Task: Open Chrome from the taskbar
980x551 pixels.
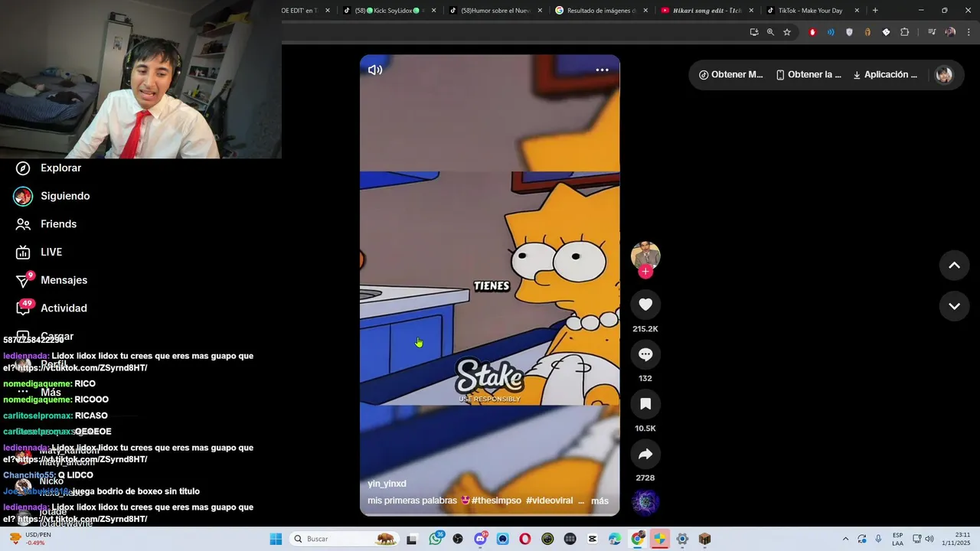Action: point(637,539)
